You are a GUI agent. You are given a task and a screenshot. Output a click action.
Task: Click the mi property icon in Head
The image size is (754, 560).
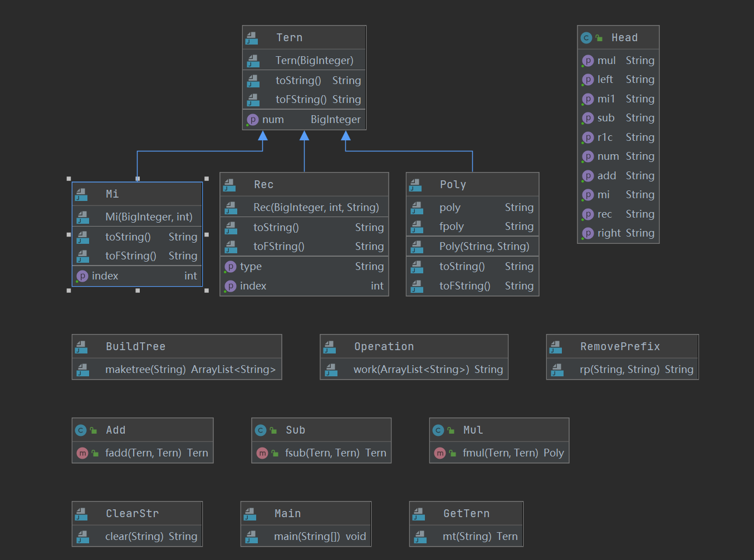pyautogui.click(x=587, y=195)
